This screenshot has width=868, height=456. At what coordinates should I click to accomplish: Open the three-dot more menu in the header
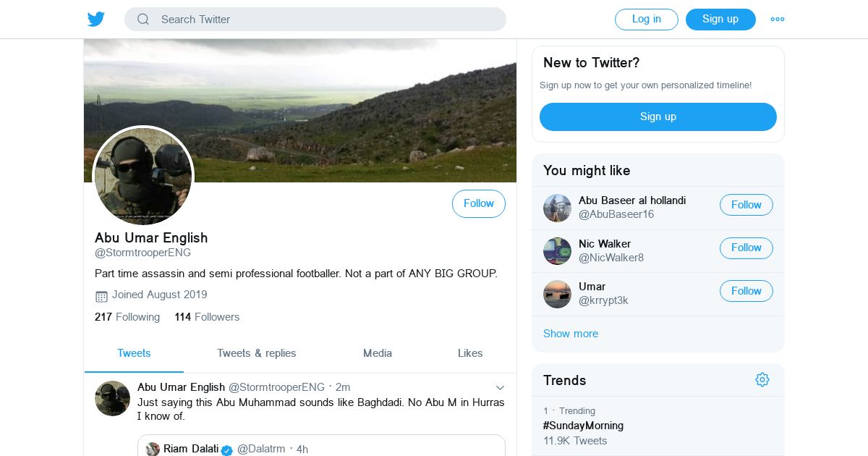coord(778,20)
